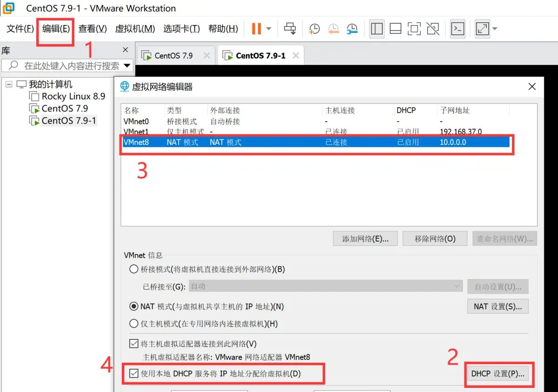Toggle the thumbnail bar icon
The width and height of the screenshot is (558, 392).
(395, 28)
